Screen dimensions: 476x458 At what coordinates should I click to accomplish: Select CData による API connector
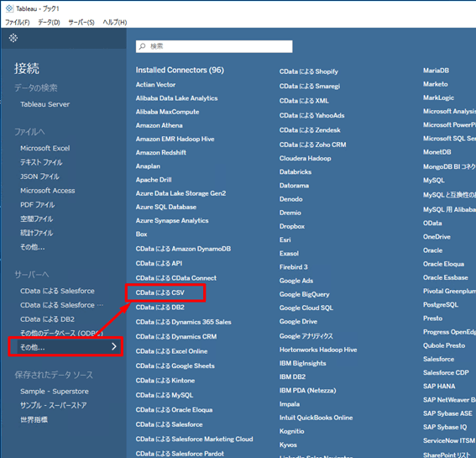(x=159, y=263)
